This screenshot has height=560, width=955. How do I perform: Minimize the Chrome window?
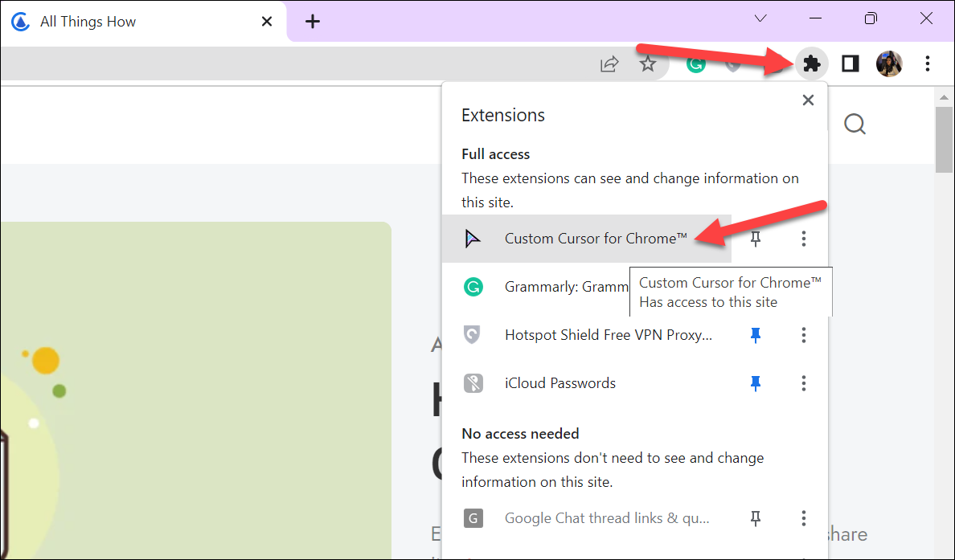(x=815, y=18)
